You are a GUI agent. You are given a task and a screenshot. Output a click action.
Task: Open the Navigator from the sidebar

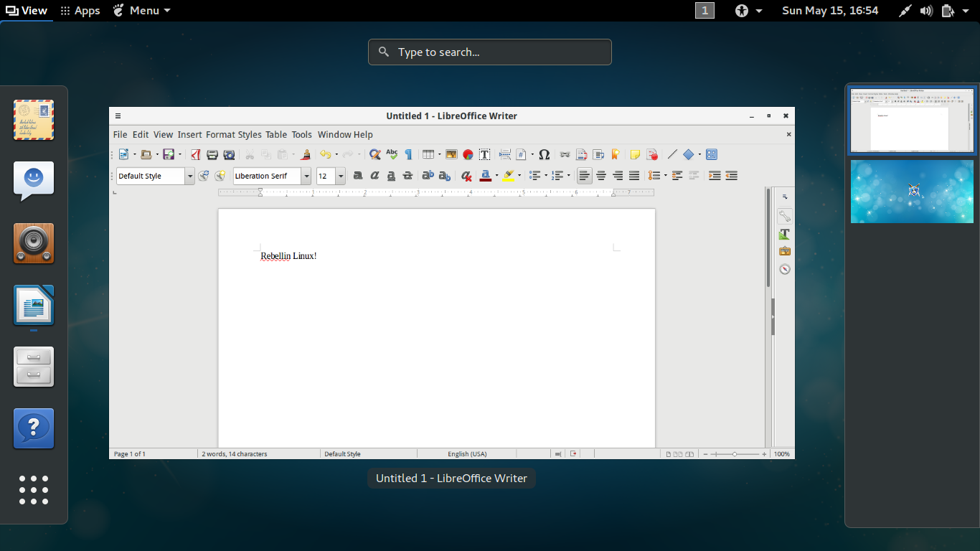(x=785, y=269)
